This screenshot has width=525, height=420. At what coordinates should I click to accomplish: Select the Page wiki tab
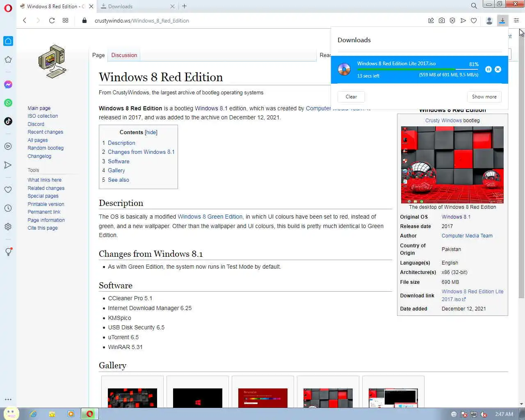point(98,55)
